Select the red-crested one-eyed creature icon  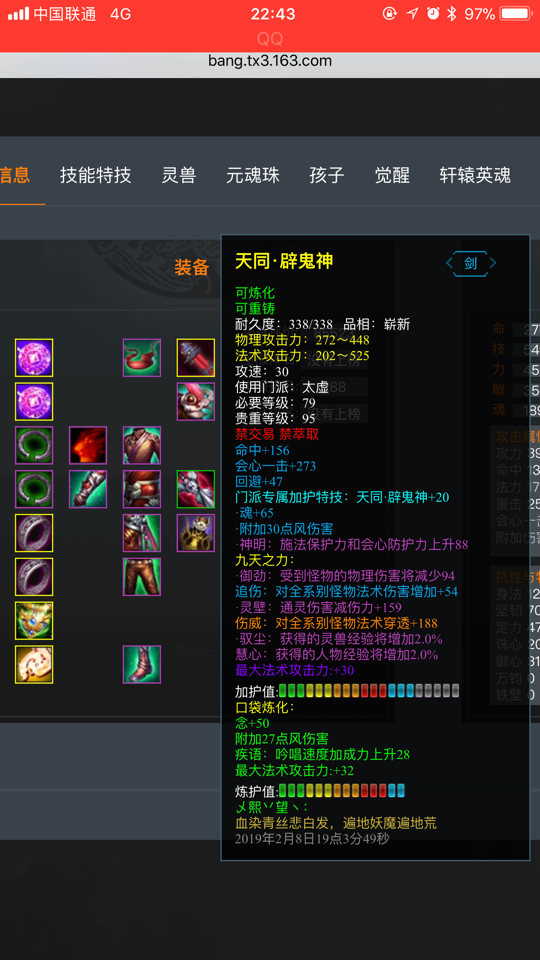click(x=196, y=402)
